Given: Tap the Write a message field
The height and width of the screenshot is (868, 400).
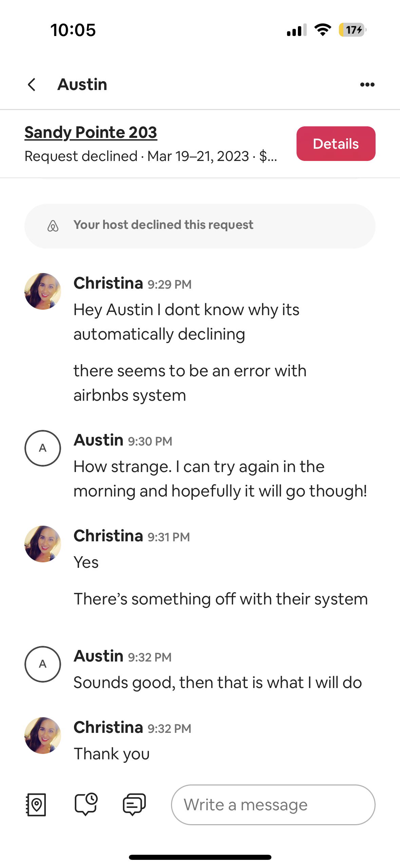Looking at the screenshot, I should click(273, 805).
